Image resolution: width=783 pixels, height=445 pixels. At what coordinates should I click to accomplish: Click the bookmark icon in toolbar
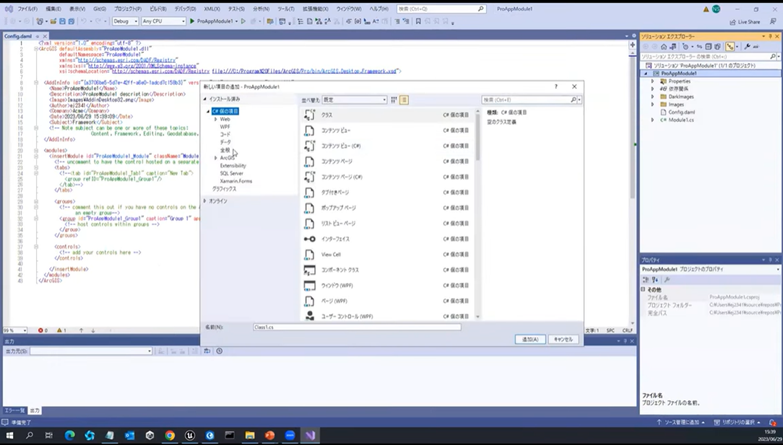point(418,21)
